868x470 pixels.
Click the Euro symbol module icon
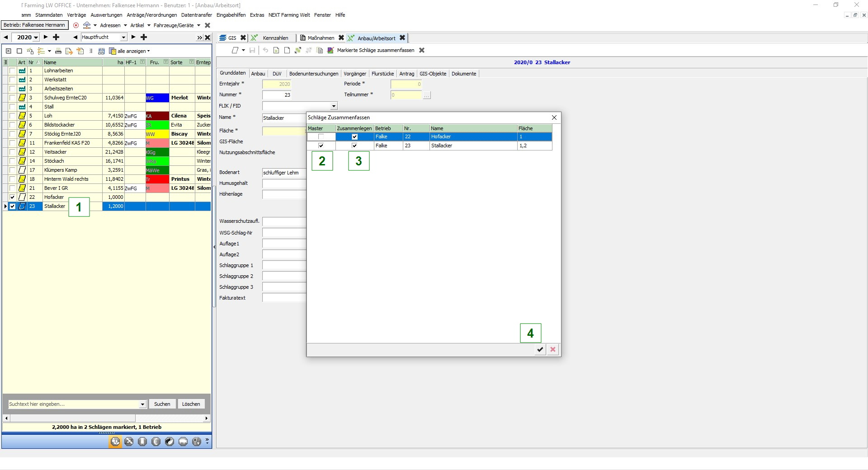[x=156, y=442]
